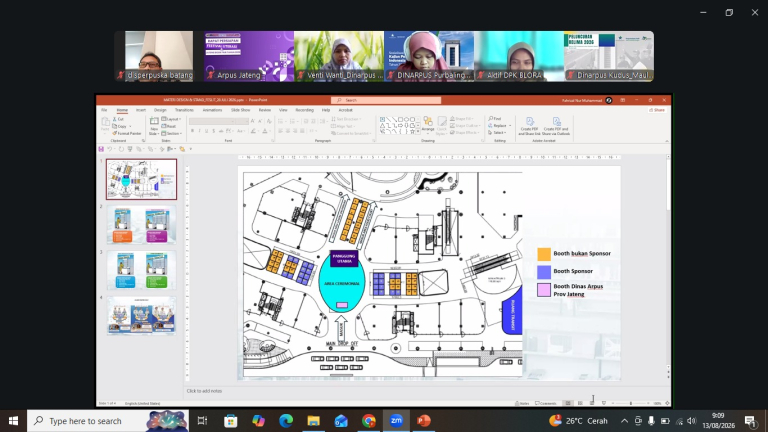Click the 26°C Cerah weather widget

tap(578, 421)
